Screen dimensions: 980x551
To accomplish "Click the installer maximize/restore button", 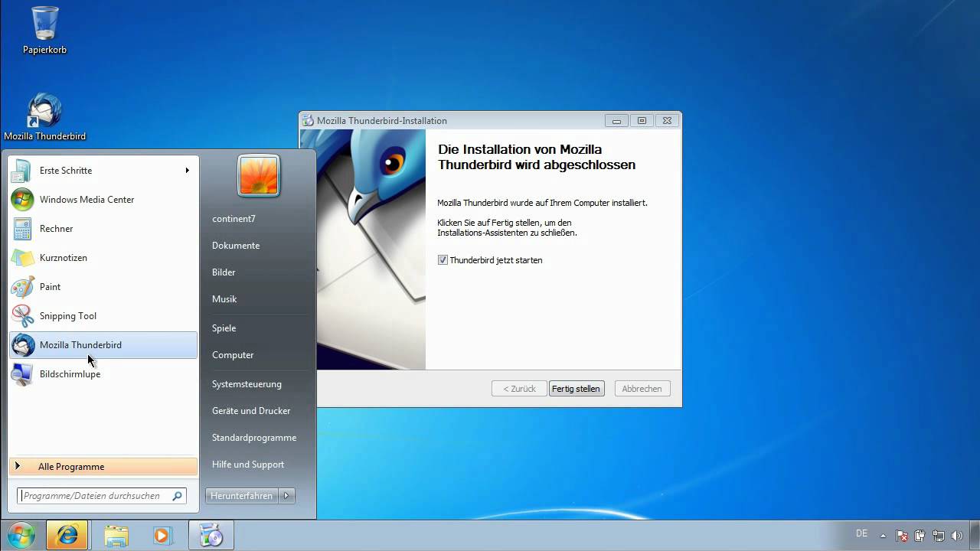I will (642, 121).
